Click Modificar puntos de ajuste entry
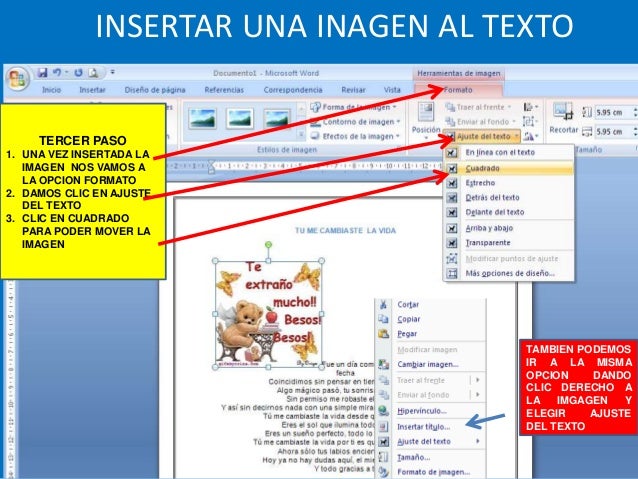The width and height of the screenshot is (638, 479). tap(509, 259)
